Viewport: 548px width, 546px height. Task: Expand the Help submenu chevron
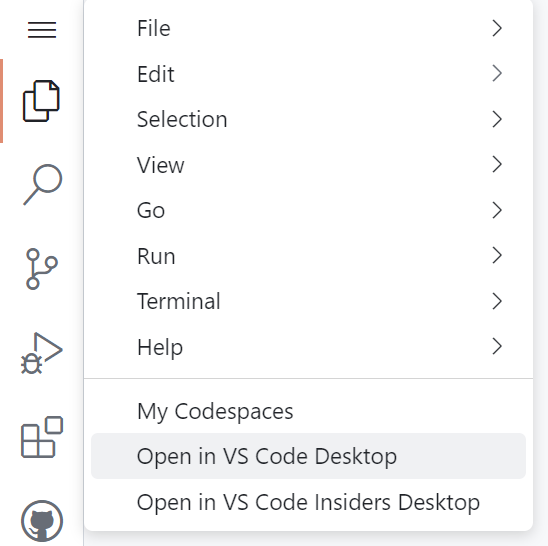click(497, 346)
